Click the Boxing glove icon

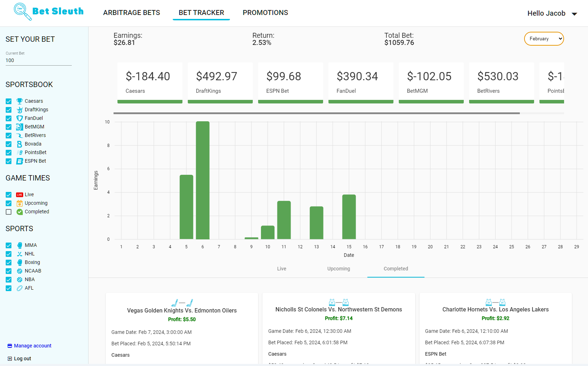coord(20,263)
